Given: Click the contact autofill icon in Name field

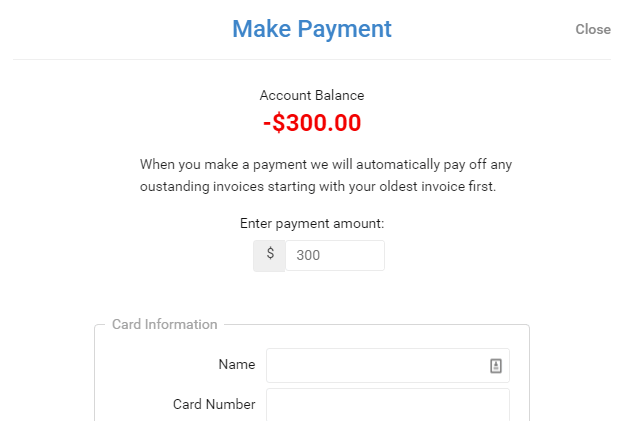Looking at the screenshot, I should (496, 366).
